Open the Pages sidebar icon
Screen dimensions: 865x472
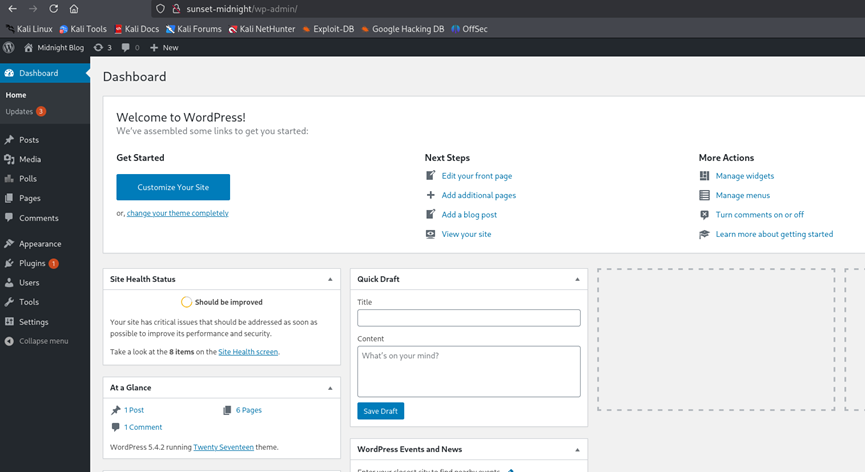coord(9,198)
